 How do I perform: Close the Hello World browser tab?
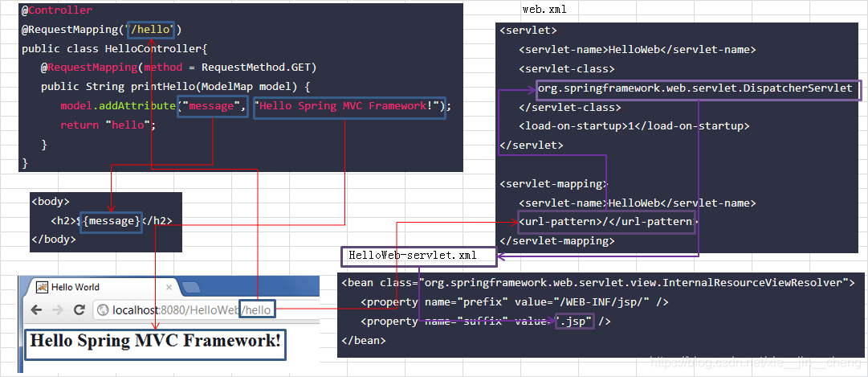pyautogui.click(x=169, y=287)
